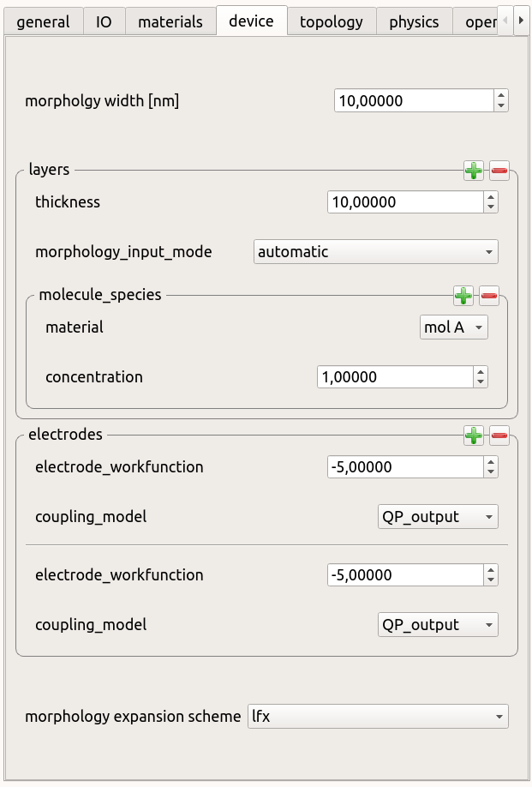Viewport: 532px width, 787px height.
Task: Add a new layer with green plus icon
Action: [473, 171]
